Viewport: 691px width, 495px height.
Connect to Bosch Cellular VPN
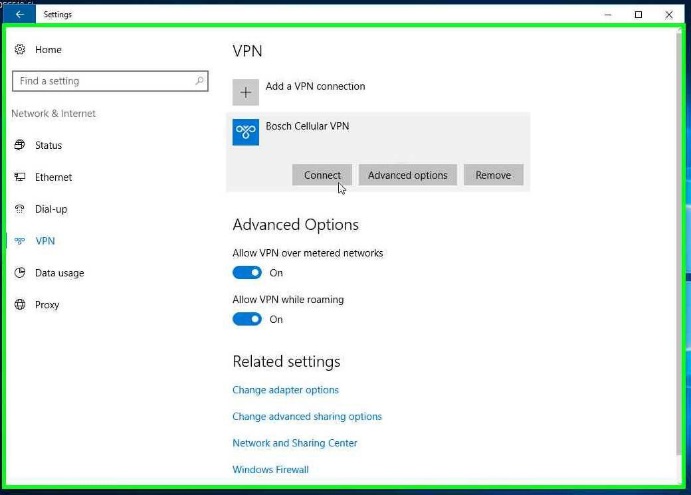pyautogui.click(x=322, y=175)
